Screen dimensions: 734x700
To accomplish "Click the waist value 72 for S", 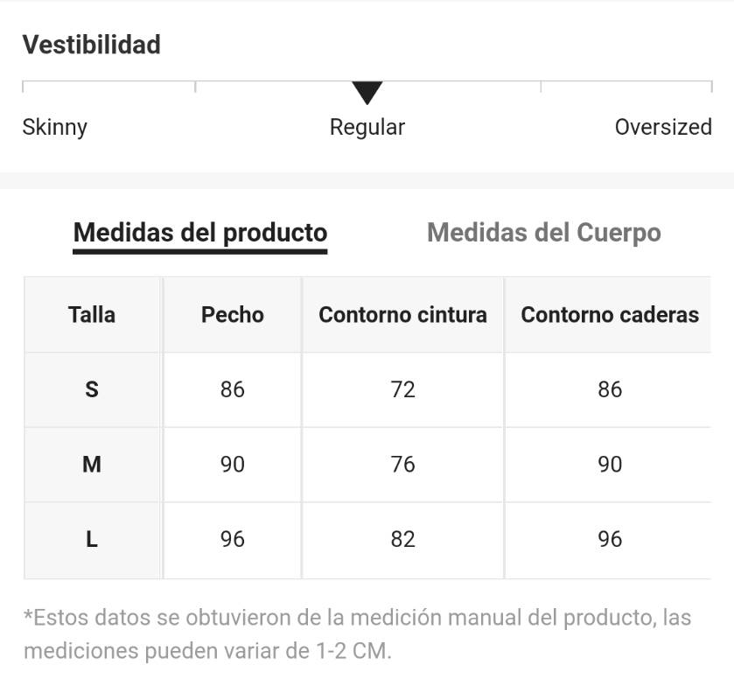I will click(x=403, y=389).
